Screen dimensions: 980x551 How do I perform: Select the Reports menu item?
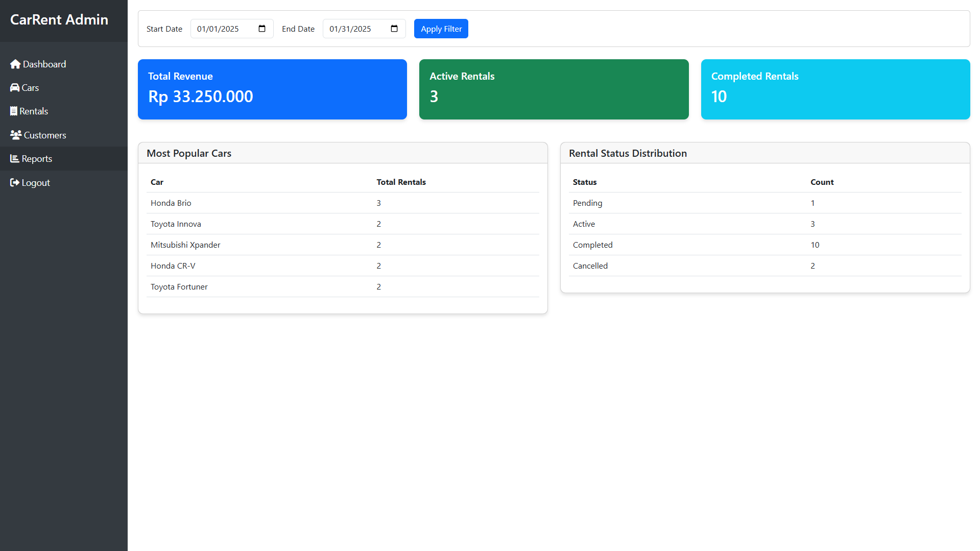(x=64, y=158)
